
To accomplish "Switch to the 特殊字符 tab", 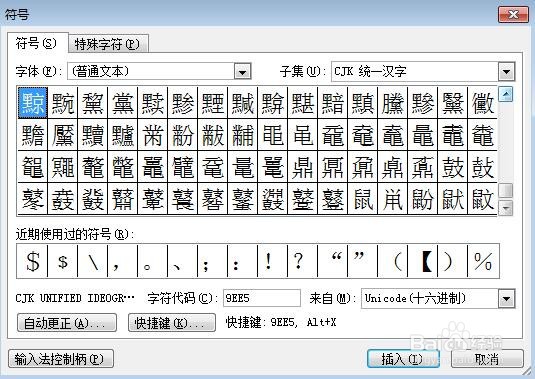I will coord(108,44).
